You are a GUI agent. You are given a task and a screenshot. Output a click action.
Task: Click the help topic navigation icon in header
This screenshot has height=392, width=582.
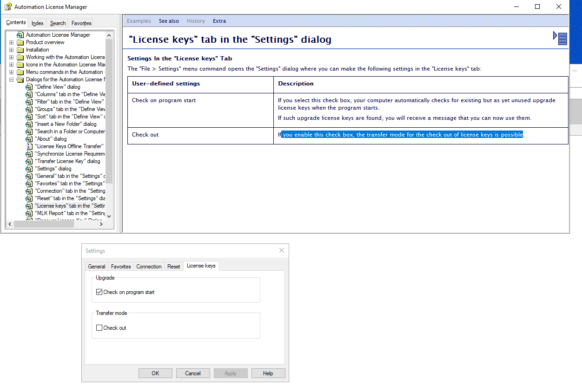click(560, 38)
